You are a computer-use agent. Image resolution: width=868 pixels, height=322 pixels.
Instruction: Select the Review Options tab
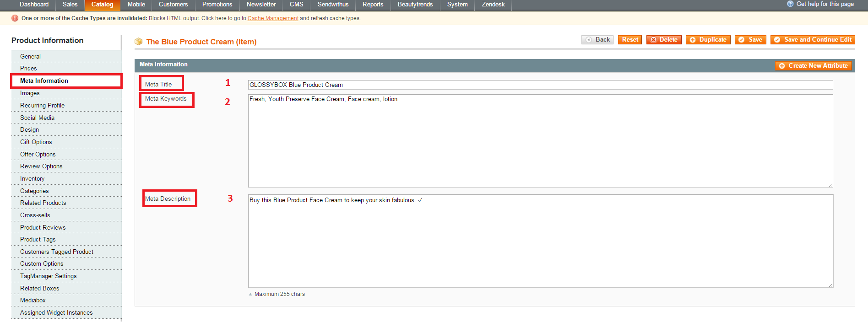tap(66, 166)
